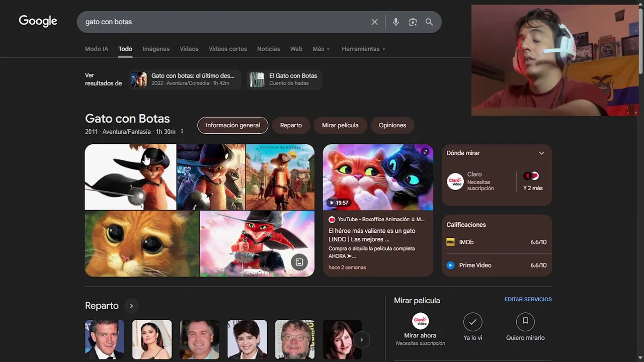Select the Todo tab
The image size is (644, 362).
(x=125, y=49)
